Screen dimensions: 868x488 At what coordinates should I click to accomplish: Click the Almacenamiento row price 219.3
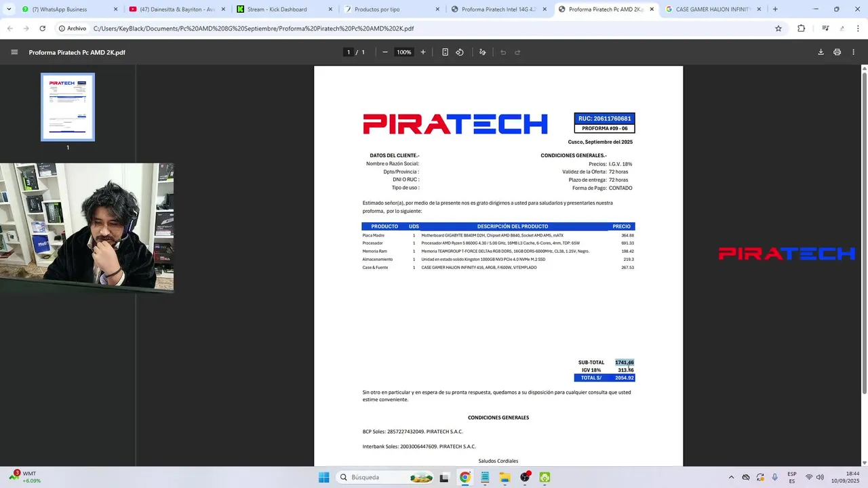(629, 260)
